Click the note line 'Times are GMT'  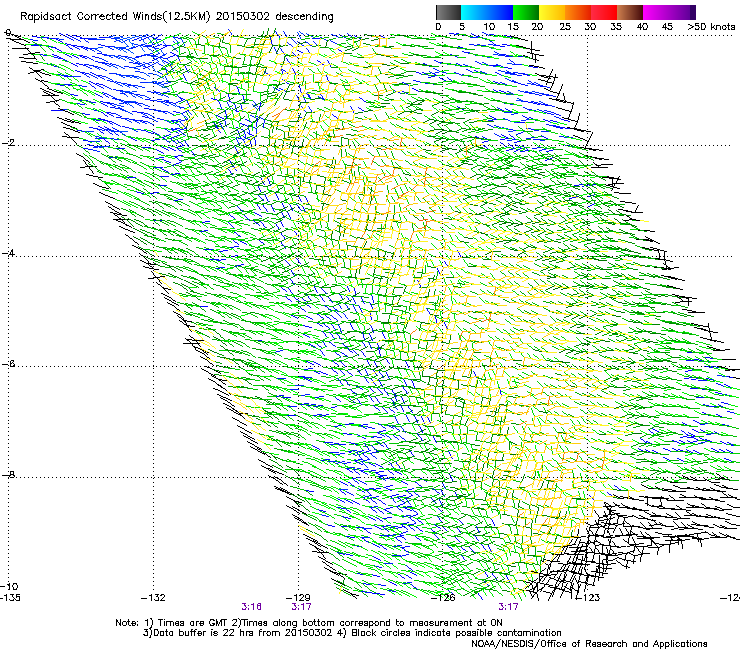click(x=191, y=623)
